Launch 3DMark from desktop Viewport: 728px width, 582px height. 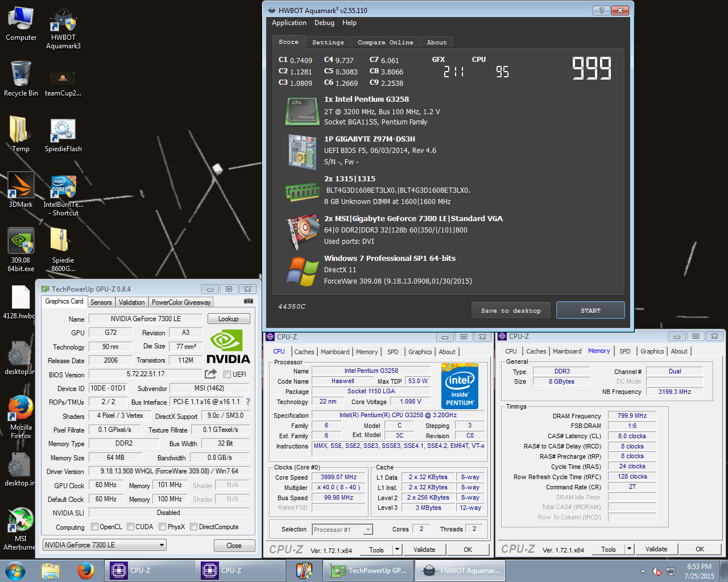tap(21, 190)
